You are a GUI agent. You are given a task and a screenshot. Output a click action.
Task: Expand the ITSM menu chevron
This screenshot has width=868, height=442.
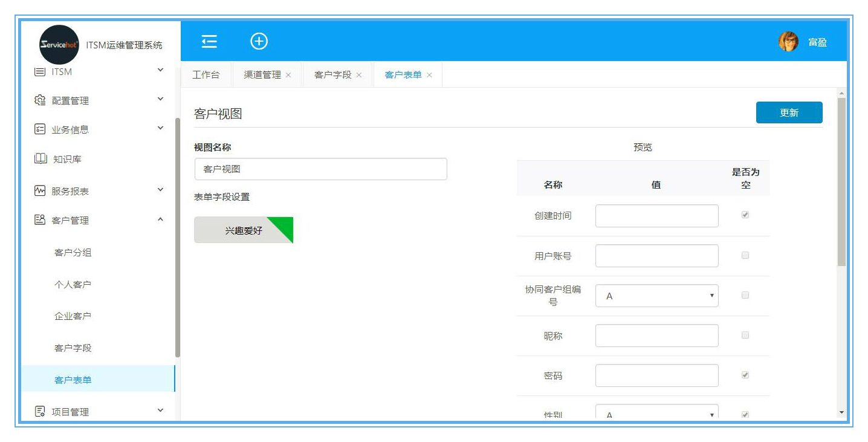tap(160, 70)
